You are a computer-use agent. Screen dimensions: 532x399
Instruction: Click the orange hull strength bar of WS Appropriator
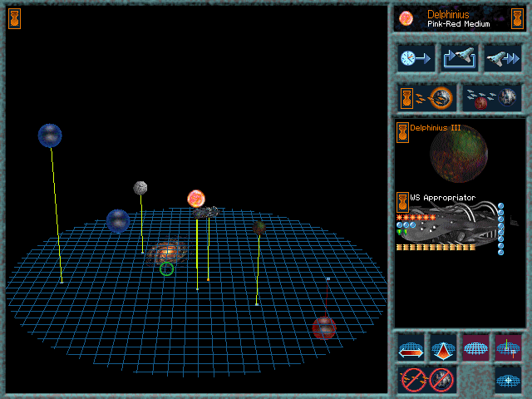click(436, 248)
